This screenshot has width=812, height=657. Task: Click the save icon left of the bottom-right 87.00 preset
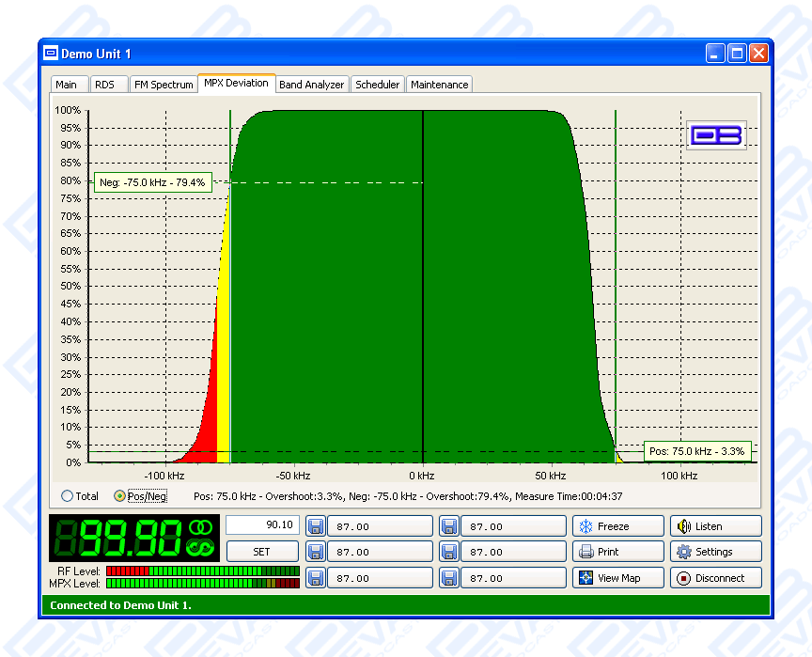tap(449, 578)
